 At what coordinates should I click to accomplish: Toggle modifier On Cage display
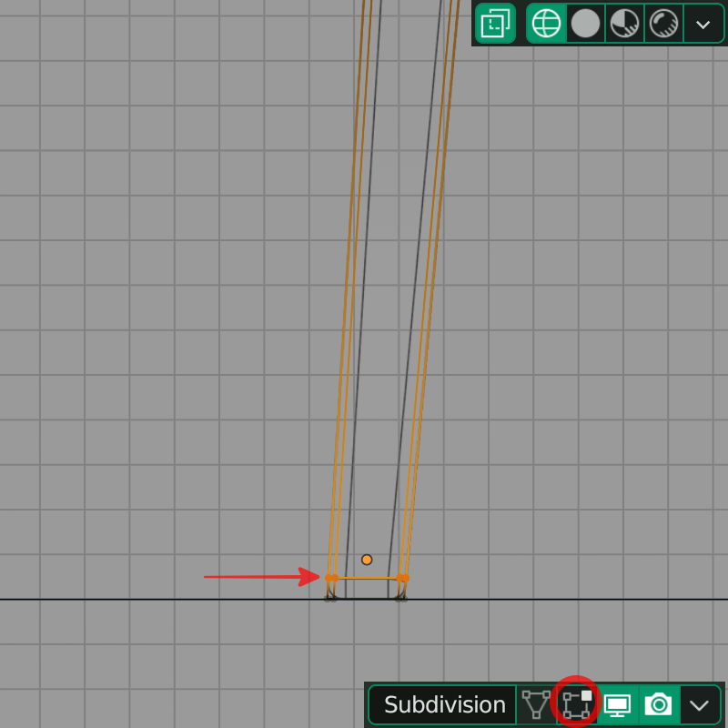click(536, 704)
